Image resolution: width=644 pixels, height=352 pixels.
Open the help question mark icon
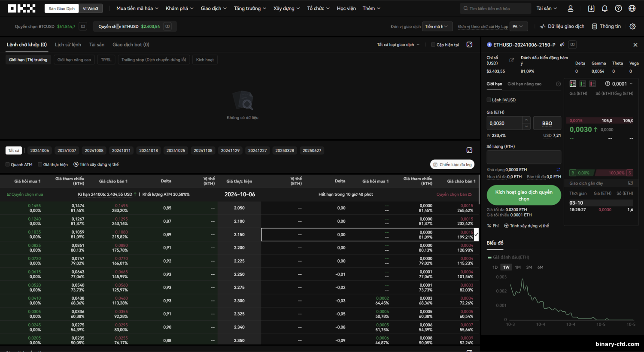pyautogui.click(x=618, y=9)
